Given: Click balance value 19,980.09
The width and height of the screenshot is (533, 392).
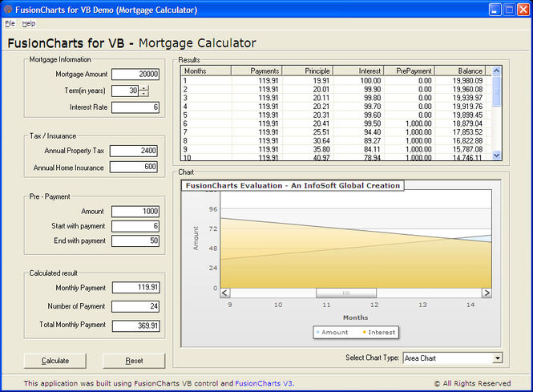Looking at the screenshot, I should coord(468,81).
